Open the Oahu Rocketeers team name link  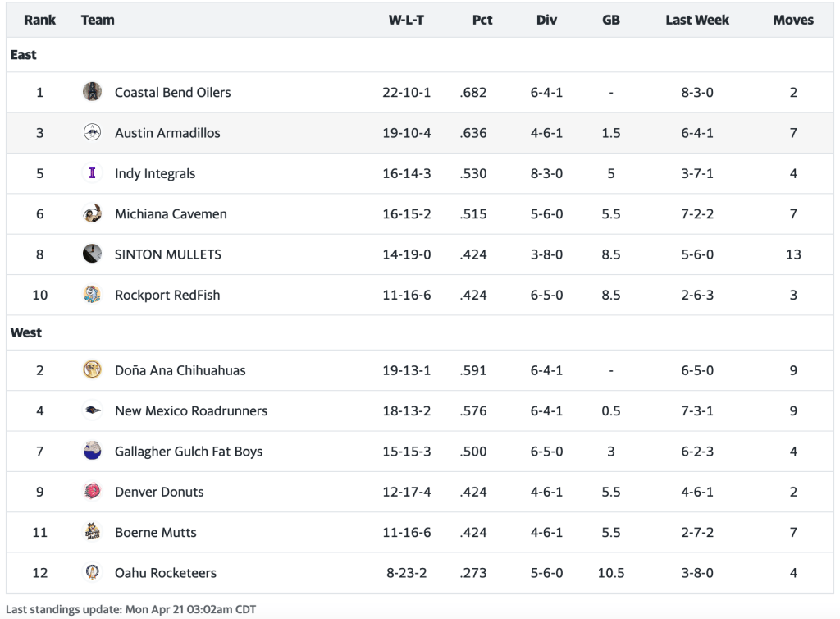click(x=166, y=573)
